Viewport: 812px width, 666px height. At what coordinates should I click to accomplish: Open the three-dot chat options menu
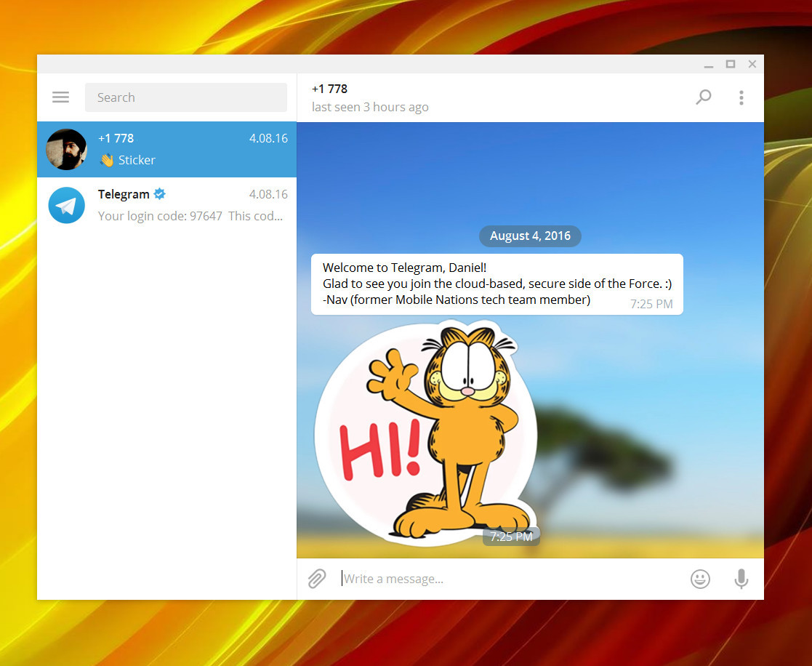point(741,97)
